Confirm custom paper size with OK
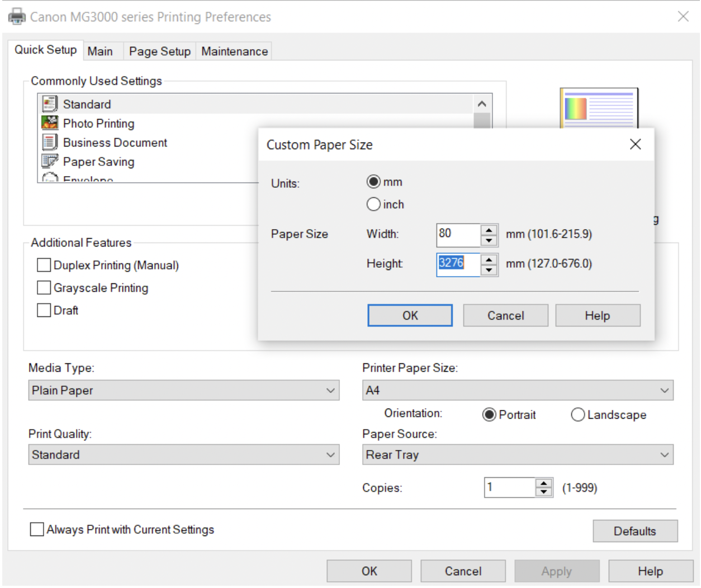 point(410,316)
